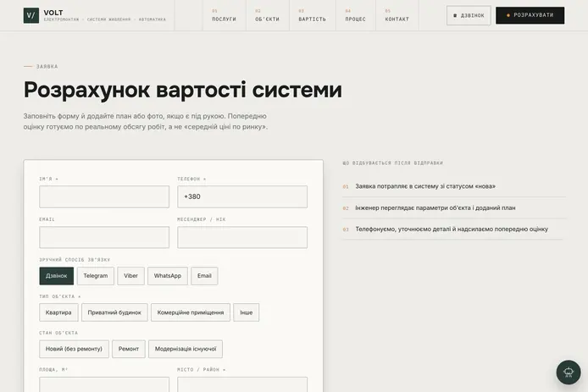
Task: Click the VOLT brand name text
Action: pyautogui.click(x=53, y=13)
